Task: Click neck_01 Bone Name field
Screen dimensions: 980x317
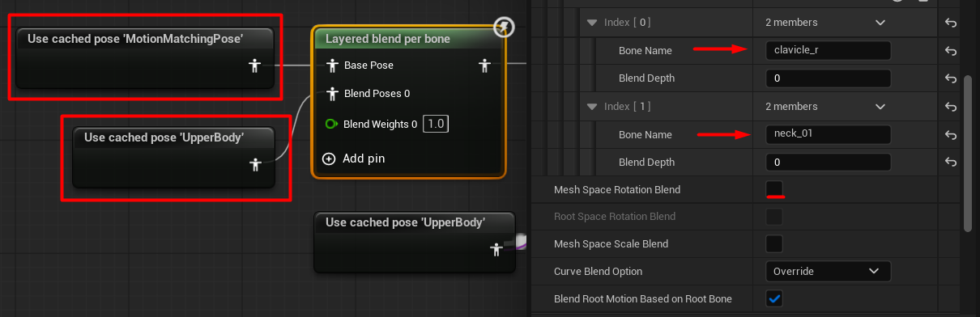Action: [828, 134]
